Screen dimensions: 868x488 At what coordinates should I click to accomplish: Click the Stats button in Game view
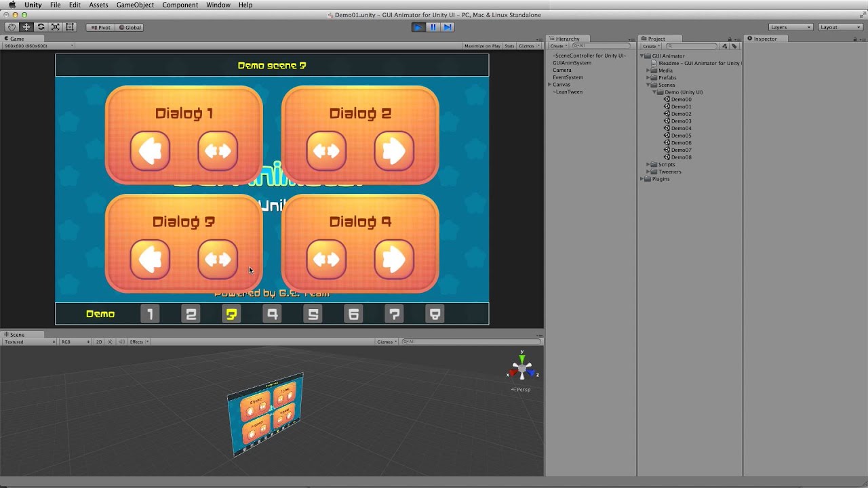[x=509, y=45]
